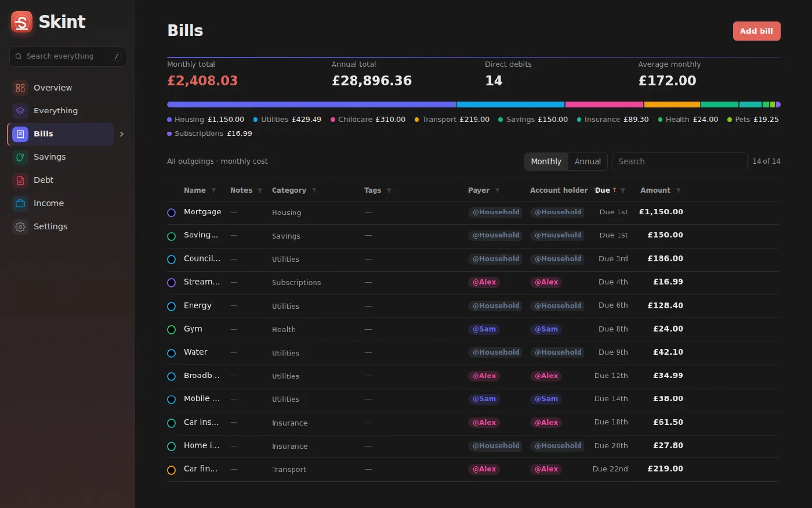This screenshot has height=508, width=812.
Task: Click the Bills sidebar icon
Action: click(x=20, y=134)
